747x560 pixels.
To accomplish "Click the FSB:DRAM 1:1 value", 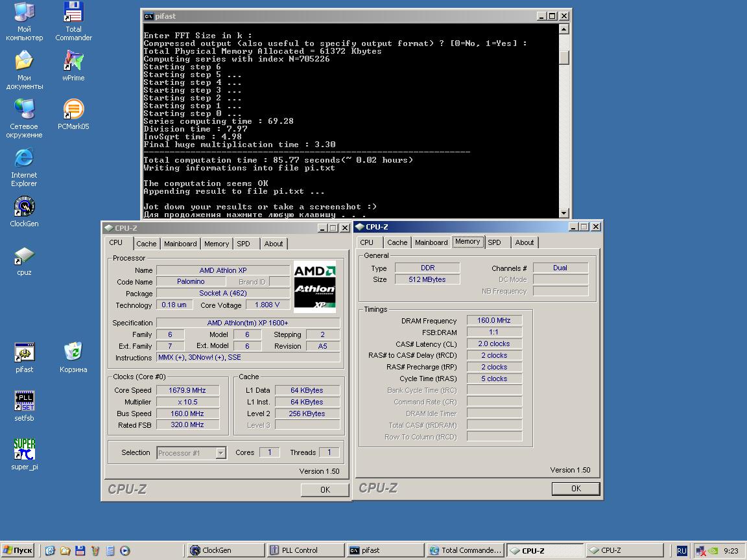I will point(494,332).
